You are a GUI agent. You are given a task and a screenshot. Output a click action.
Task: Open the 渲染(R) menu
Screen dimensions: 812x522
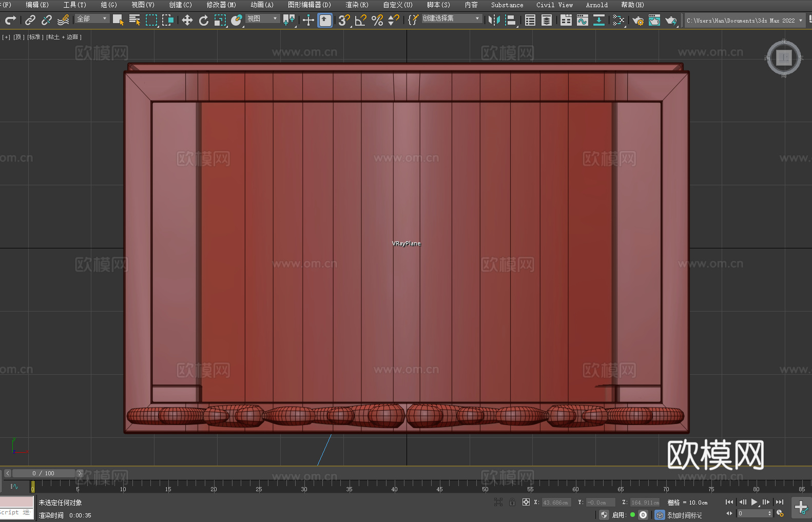(357, 5)
